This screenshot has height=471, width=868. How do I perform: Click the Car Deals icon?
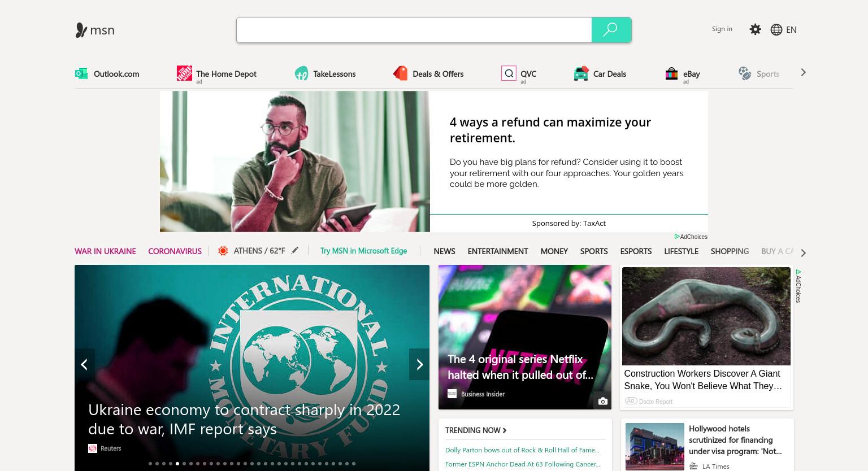pyautogui.click(x=581, y=73)
